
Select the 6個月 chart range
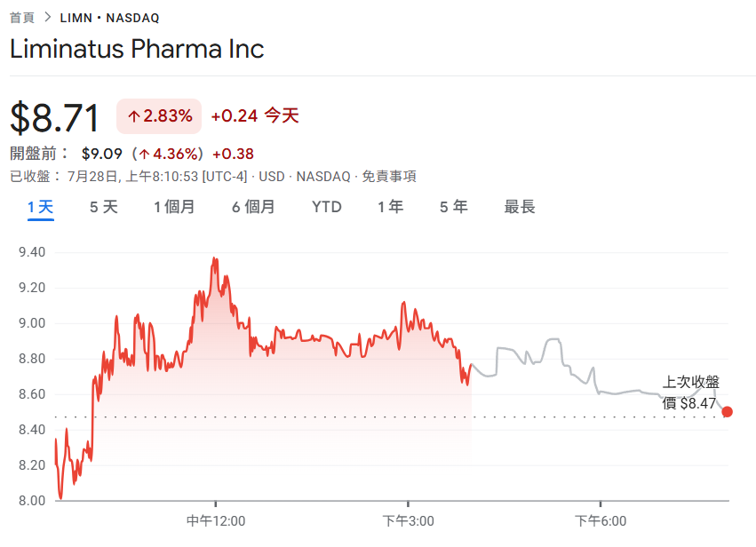tap(252, 206)
